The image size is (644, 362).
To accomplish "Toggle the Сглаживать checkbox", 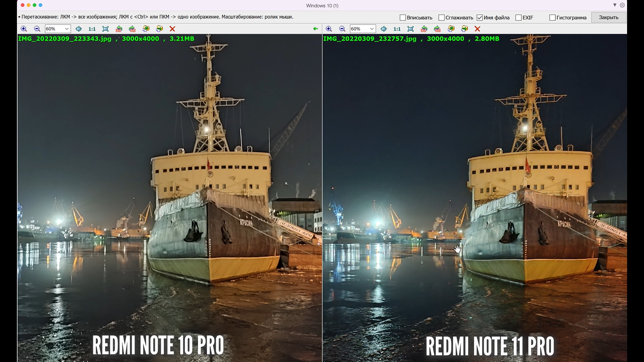I will pyautogui.click(x=442, y=18).
